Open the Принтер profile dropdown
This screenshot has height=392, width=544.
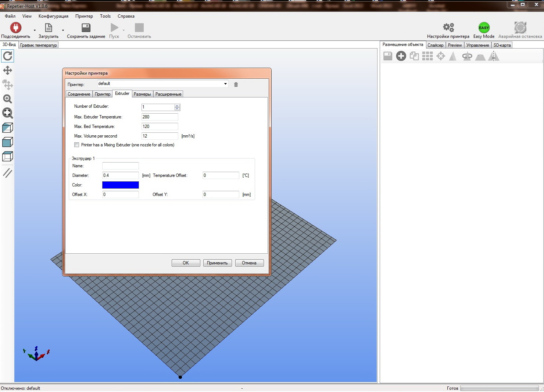(x=162, y=84)
